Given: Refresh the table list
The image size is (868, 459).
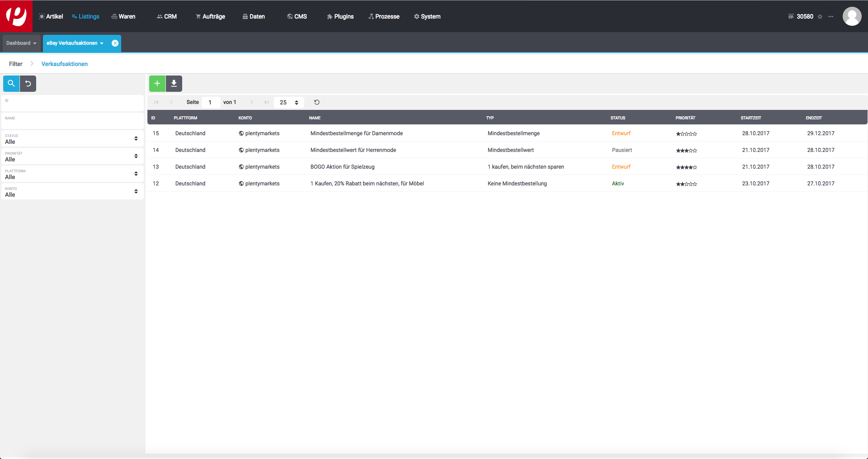Looking at the screenshot, I should tap(317, 102).
